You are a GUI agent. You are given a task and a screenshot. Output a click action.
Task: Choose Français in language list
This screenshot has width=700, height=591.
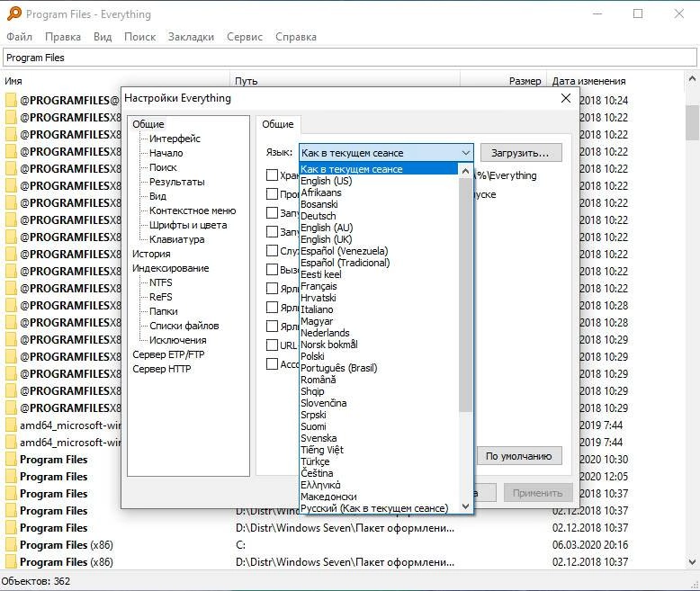pos(379,286)
